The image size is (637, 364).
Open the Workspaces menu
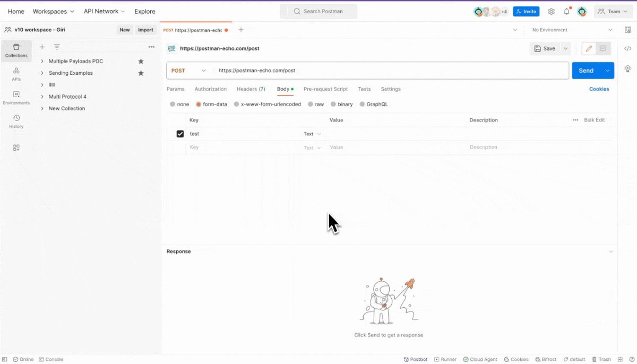pyautogui.click(x=53, y=11)
